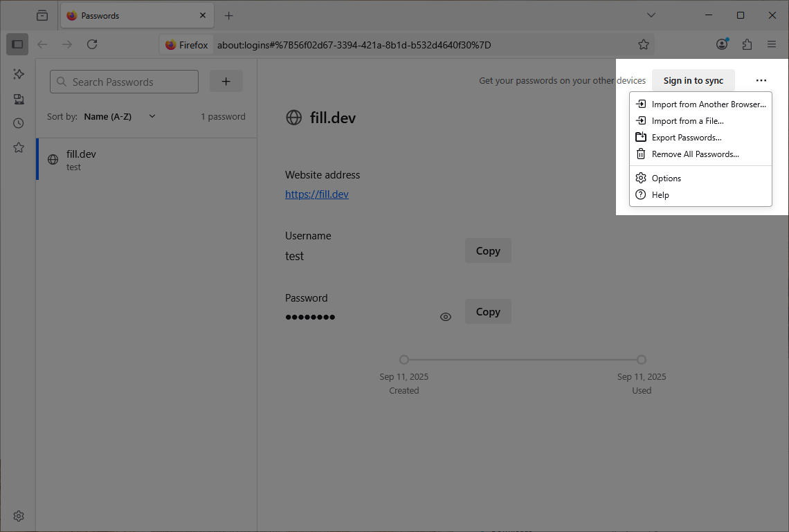
Task: Click the Sign in to sync button
Action: click(693, 80)
